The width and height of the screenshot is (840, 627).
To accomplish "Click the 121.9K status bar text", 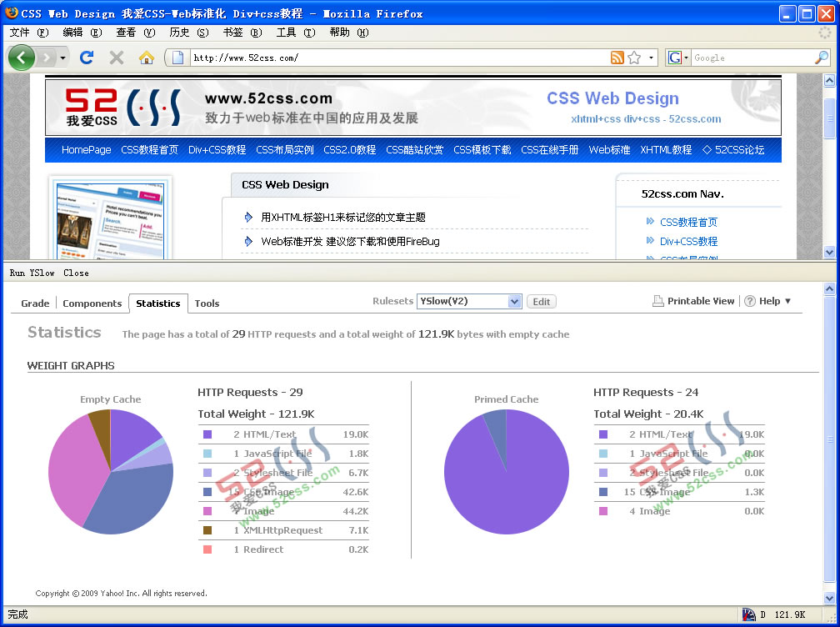I will [x=790, y=614].
